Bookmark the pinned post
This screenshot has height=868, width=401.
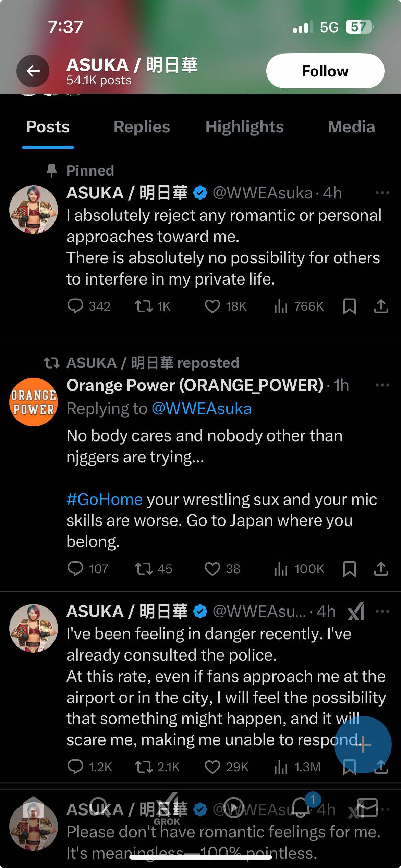coord(349,306)
